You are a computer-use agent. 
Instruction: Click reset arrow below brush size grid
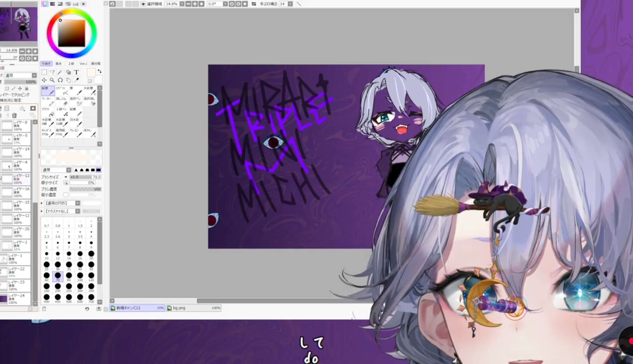(87, 309)
